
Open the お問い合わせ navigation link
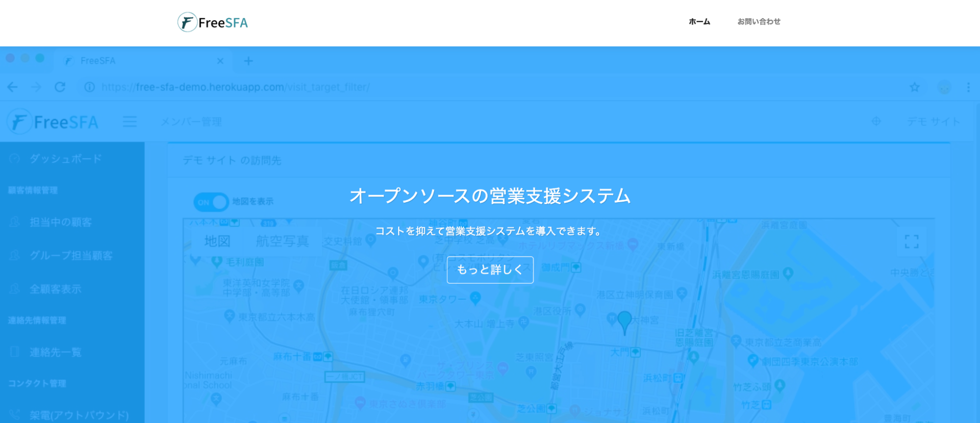[759, 22]
